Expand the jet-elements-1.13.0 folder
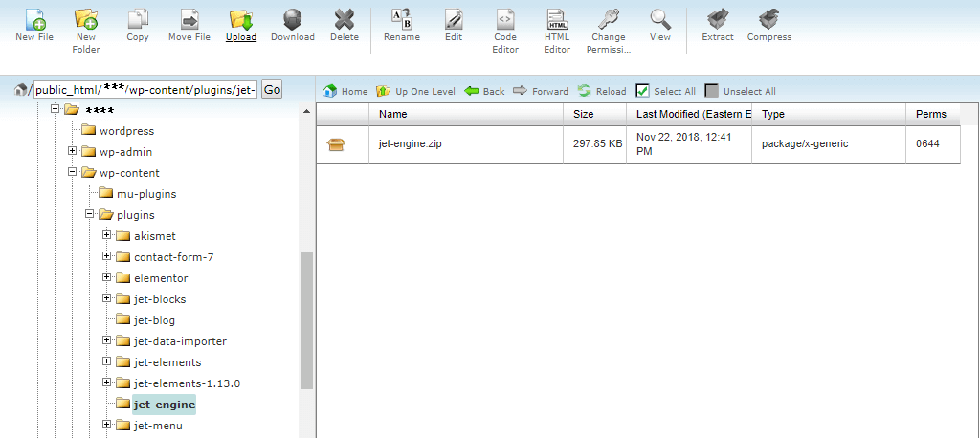Screen dimensions: 980x438 pos(107,383)
